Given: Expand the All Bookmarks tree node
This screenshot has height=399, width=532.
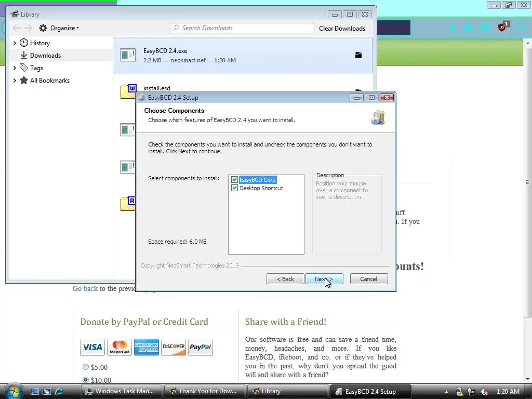Looking at the screenshot, I should [15, 81].
